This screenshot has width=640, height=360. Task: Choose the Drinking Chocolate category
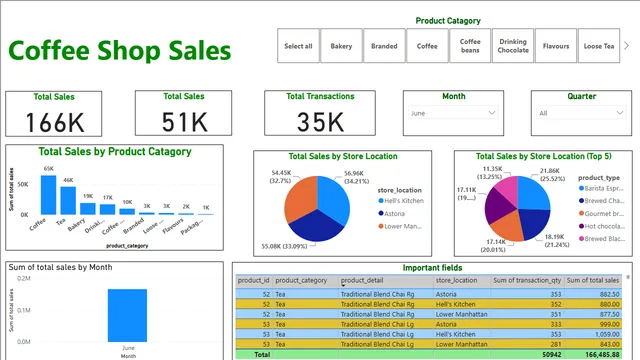pyautogui.click(x=513, y=46)
